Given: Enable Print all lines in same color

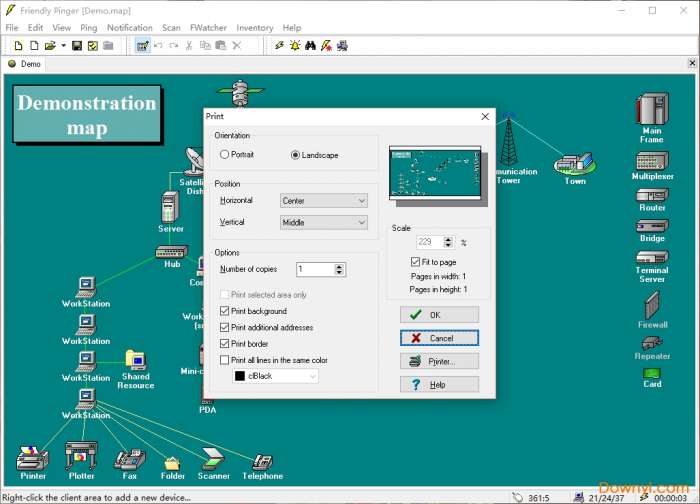Looking at the screenshot, I should [225, 360].
